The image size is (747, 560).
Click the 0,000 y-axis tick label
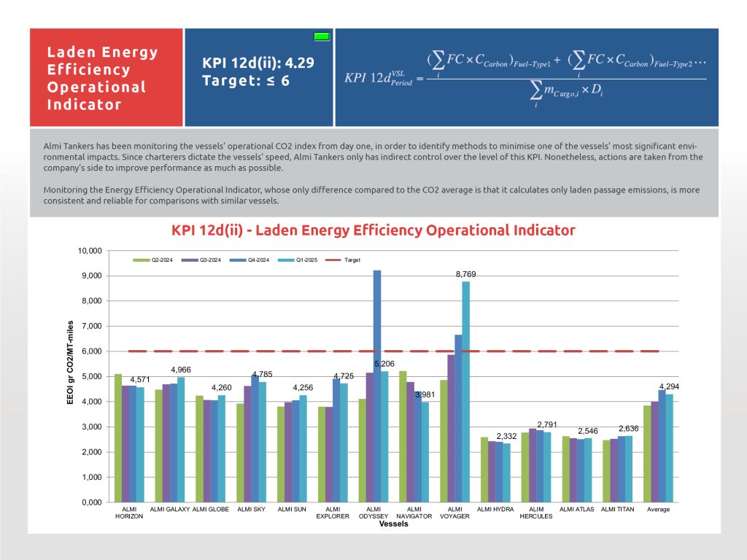[x=92, y=502]
